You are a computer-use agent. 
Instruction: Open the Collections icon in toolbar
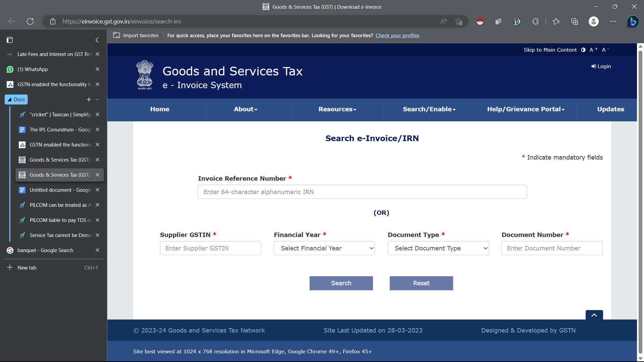pos(575,21)
